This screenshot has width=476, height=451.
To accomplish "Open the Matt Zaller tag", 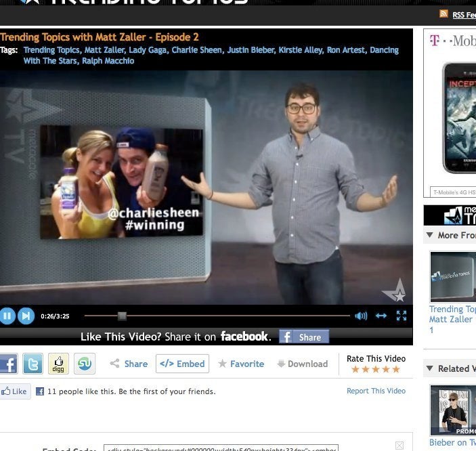I will click(x=104, y=50).
